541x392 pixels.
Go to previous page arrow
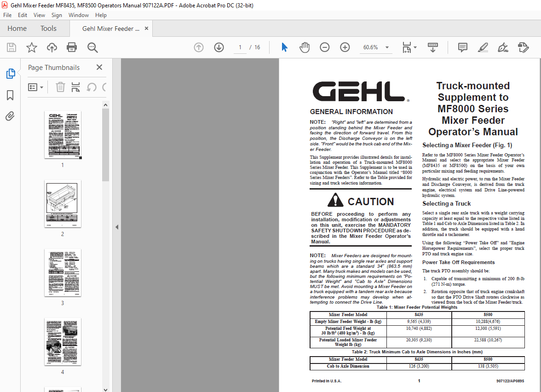tap(199, 47)
